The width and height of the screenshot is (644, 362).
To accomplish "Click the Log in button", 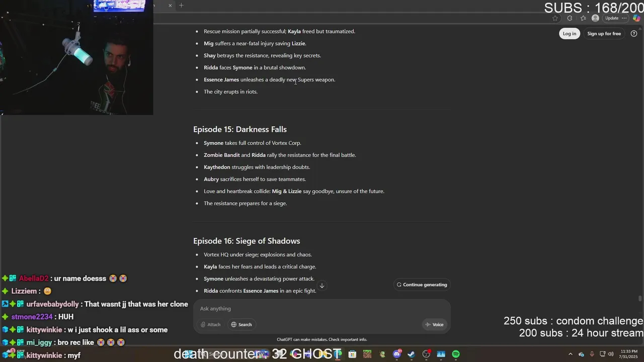I will [x=570, y=34].
